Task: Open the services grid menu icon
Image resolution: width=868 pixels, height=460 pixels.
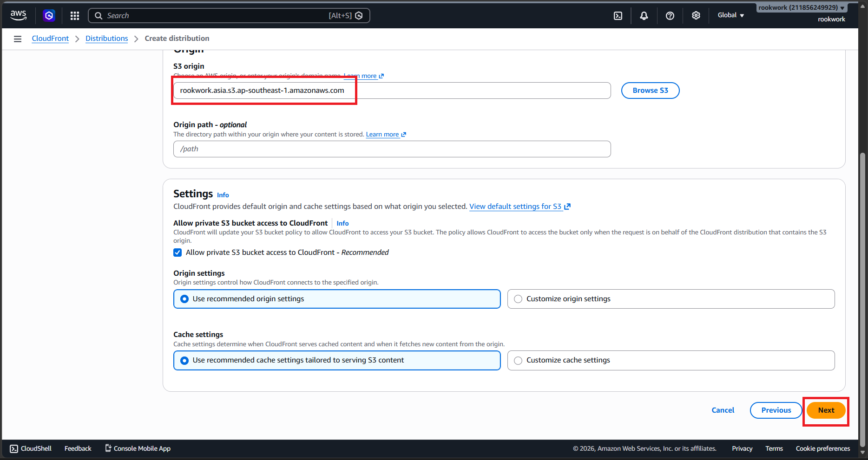Action: click(x=74, y=16)
